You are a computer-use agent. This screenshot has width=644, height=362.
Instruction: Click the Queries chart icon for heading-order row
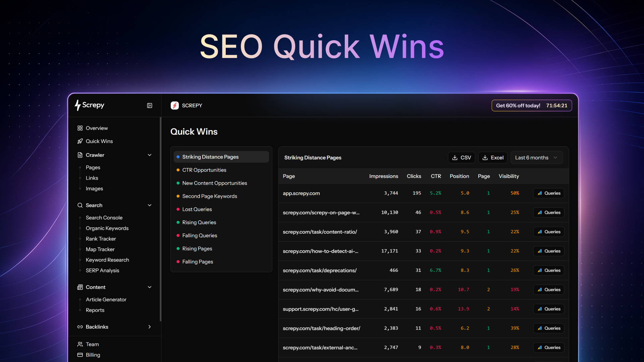[540, 328]
